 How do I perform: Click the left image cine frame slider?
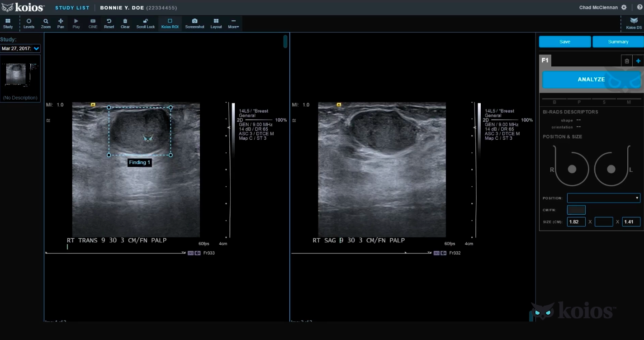coord(115,253)
